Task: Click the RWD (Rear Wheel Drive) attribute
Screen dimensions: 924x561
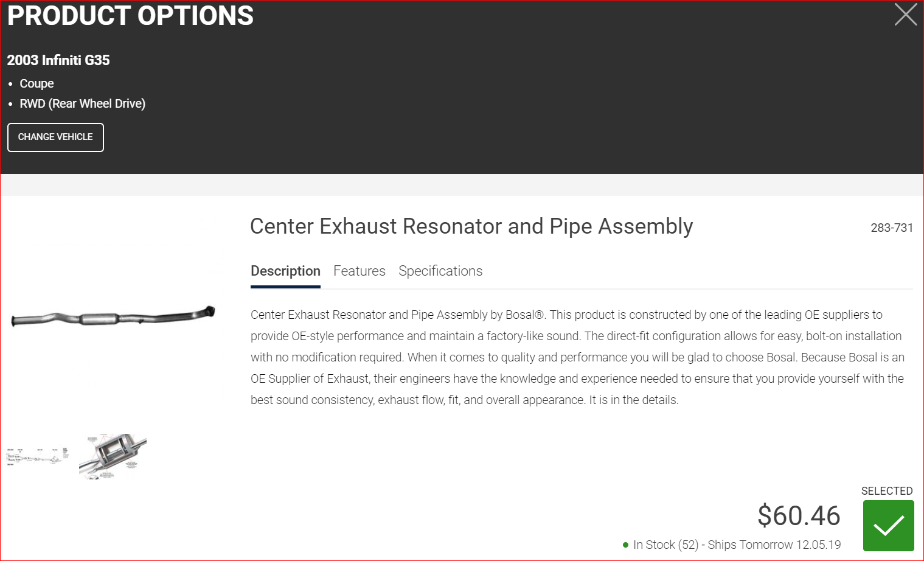Action: tap(82, 104)
